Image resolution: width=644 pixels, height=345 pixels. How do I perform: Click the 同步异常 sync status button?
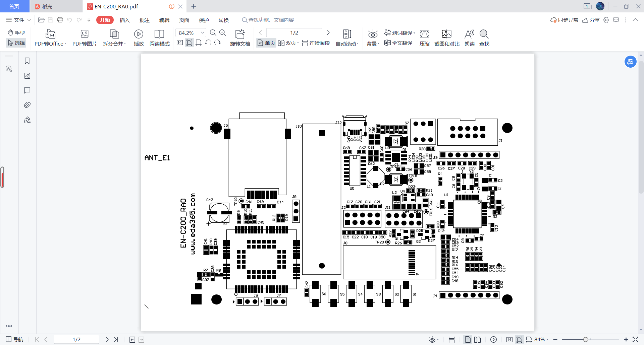[x=564, y=20]
